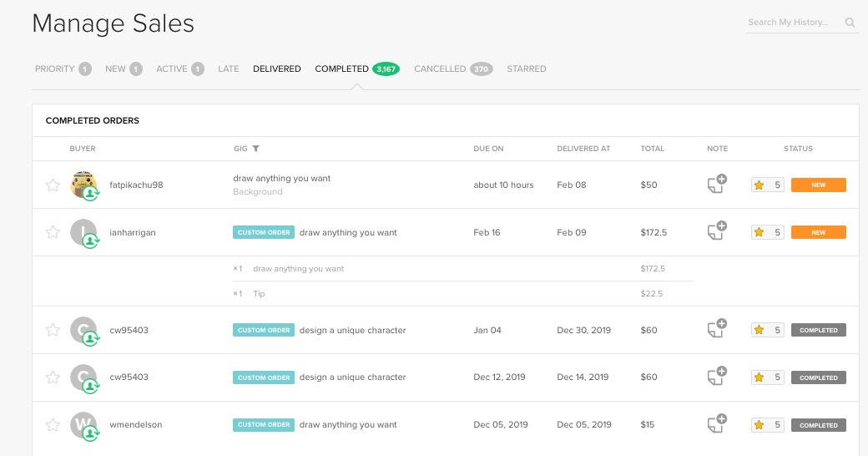The width and height of the screenshot is (868, 456).
Task: Open the Active orders tab
Action: (x=172, y=68)
